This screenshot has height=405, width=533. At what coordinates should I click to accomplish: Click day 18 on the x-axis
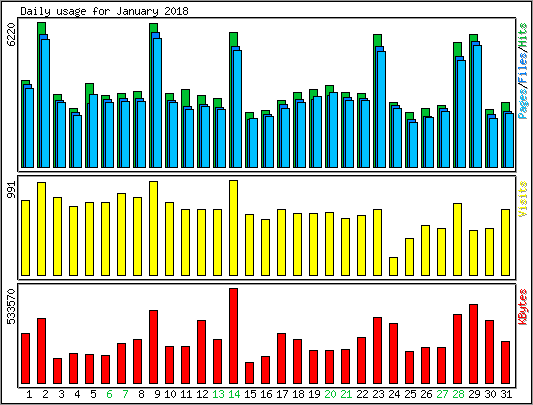(298, 394)
